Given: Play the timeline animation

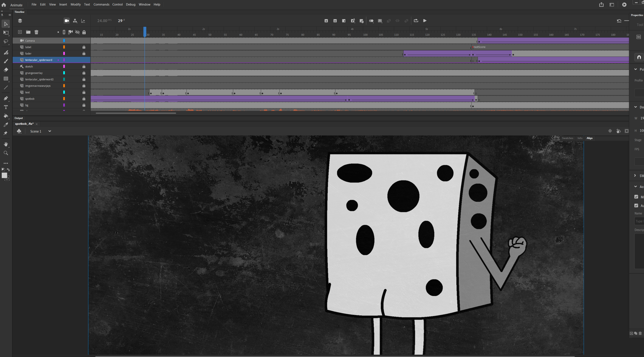Looking at the screenshot, I should (x=425, y=21).
